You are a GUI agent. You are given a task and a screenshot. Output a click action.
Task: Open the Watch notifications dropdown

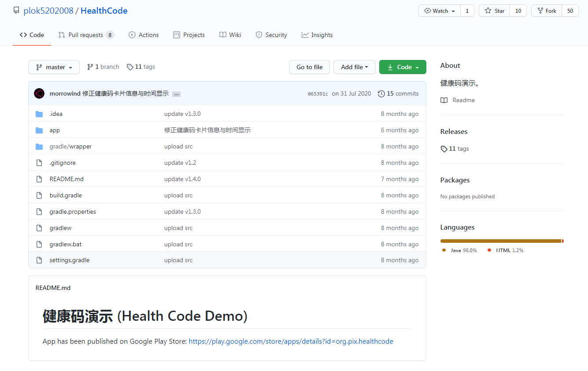(440, 11)
